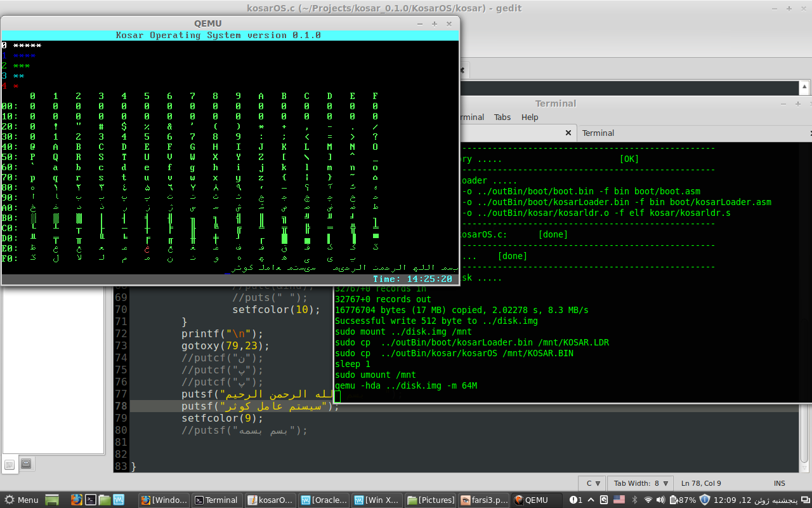Image resolution: width=812 pixels, height=508 pixels.
Task: Click the Wi-Fi network tray icon
Action: (648, 500)
